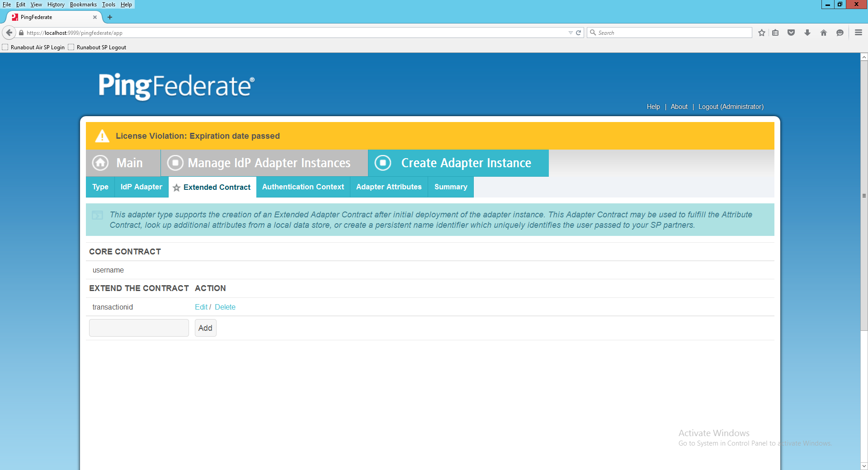Viewport: 868px width, 470px height.
Task: Click the page vertical scrollbar thumb
Action: (x=864, y=196)
